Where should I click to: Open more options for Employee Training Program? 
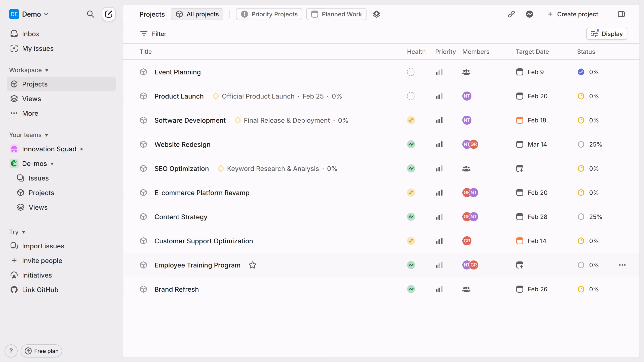tap(622, 265)
